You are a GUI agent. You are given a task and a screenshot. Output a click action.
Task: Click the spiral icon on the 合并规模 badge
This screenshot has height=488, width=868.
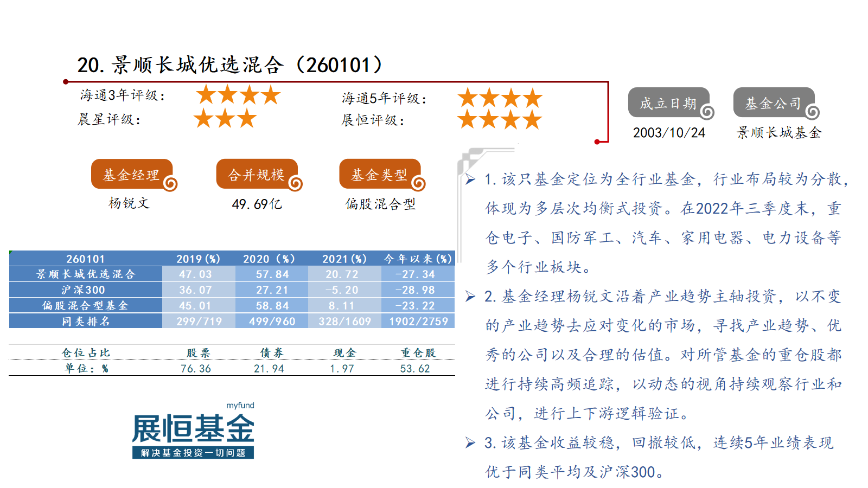[296, 184]
